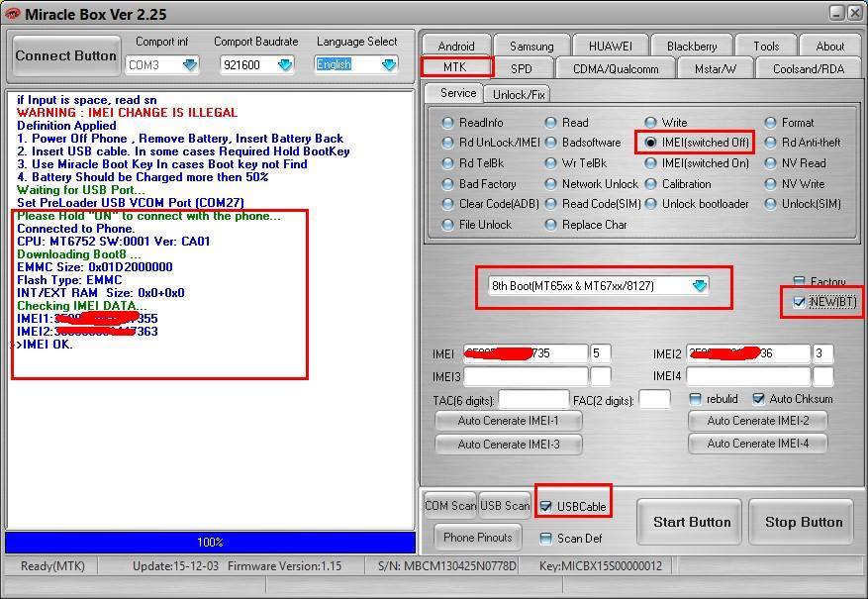Click the IMEI3 input field
Viewport: 868px width, 599px height.
[x=526, y=376]
